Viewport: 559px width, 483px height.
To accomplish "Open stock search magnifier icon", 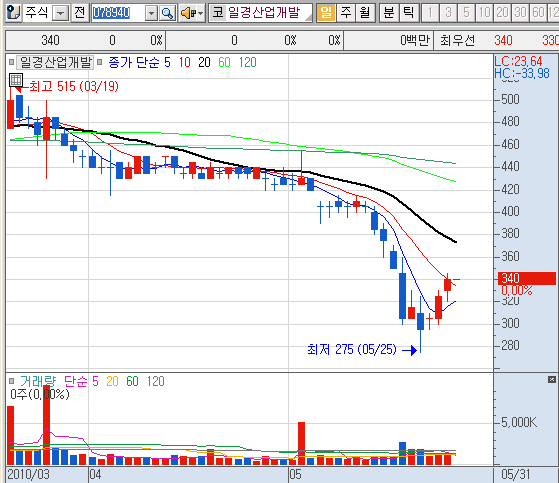I will click(167, 14).
